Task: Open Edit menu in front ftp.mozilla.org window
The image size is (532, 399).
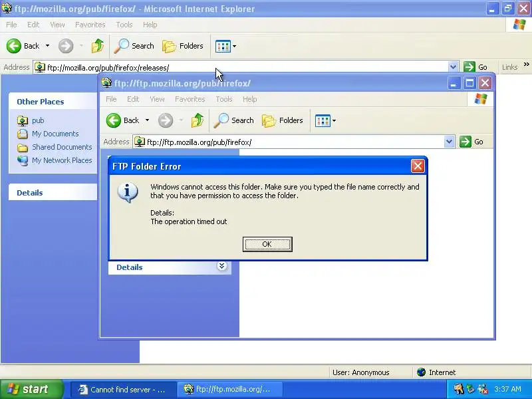Action: coord(133,99)
